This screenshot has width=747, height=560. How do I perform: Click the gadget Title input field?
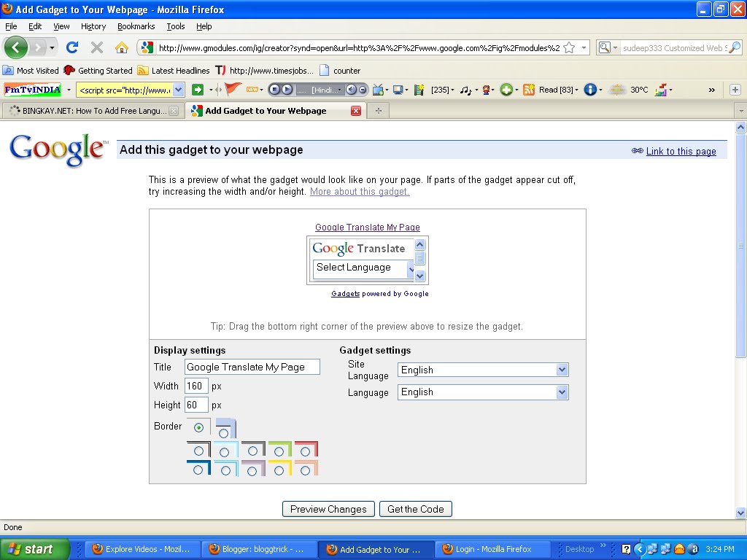point(252,367)
